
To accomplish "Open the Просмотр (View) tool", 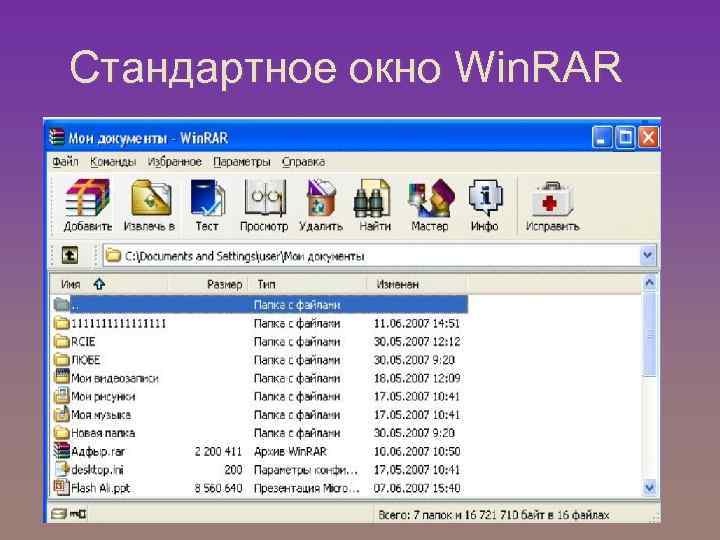I will 264,198.
